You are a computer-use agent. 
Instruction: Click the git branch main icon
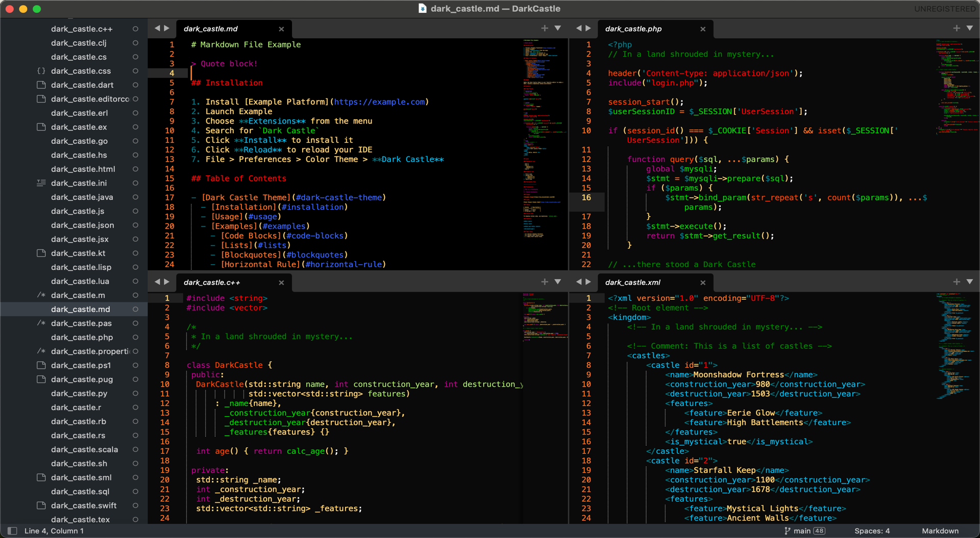[x=787, y=531]
